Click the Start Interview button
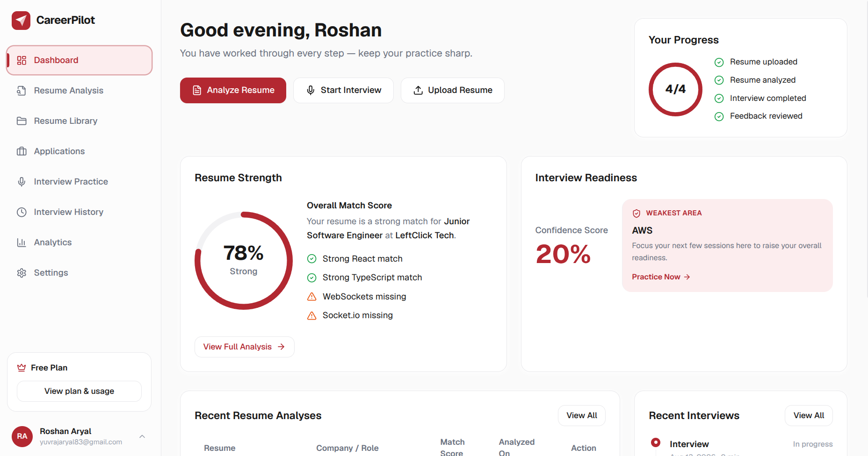Screen dimensions: 868x456 point(343,90)
